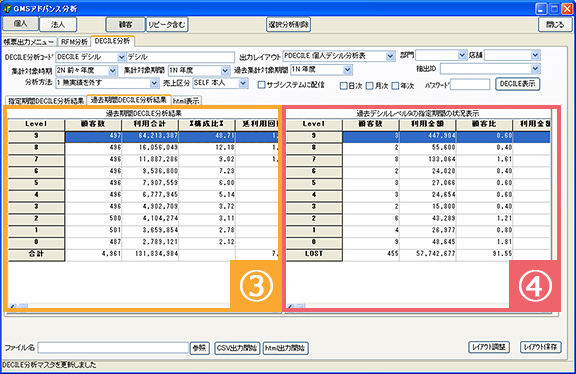
Task: Click the cell 4,961
Action: (93, 254)
